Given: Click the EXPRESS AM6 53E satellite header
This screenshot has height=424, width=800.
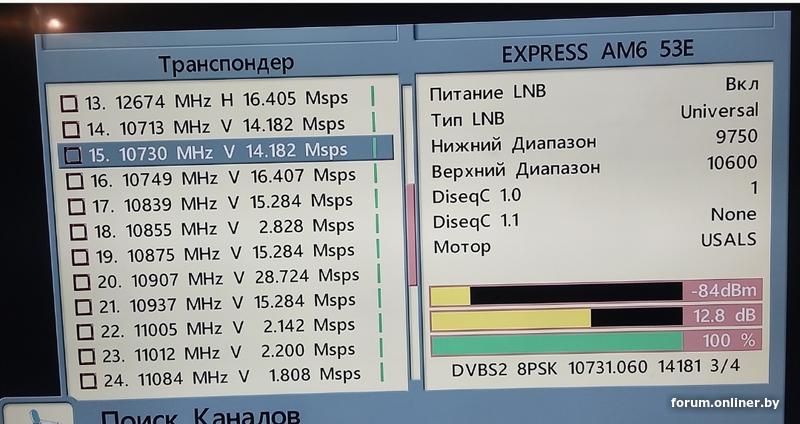Looking at the screenshot, I should click(598, 52).
